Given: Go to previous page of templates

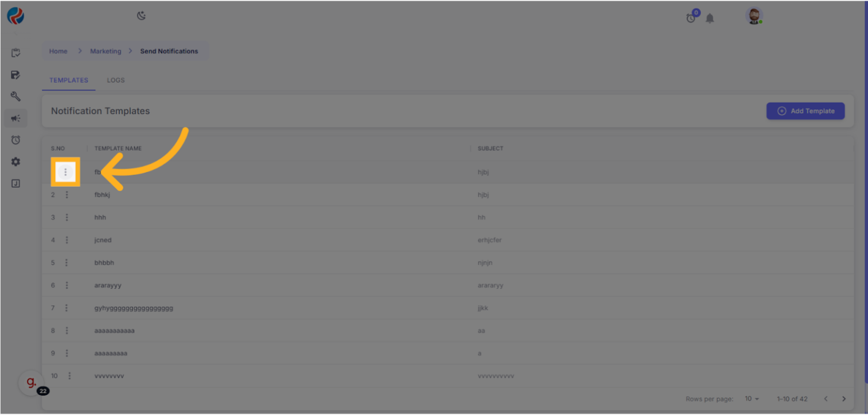Looking at the screenshot, I should click(825, 399).
